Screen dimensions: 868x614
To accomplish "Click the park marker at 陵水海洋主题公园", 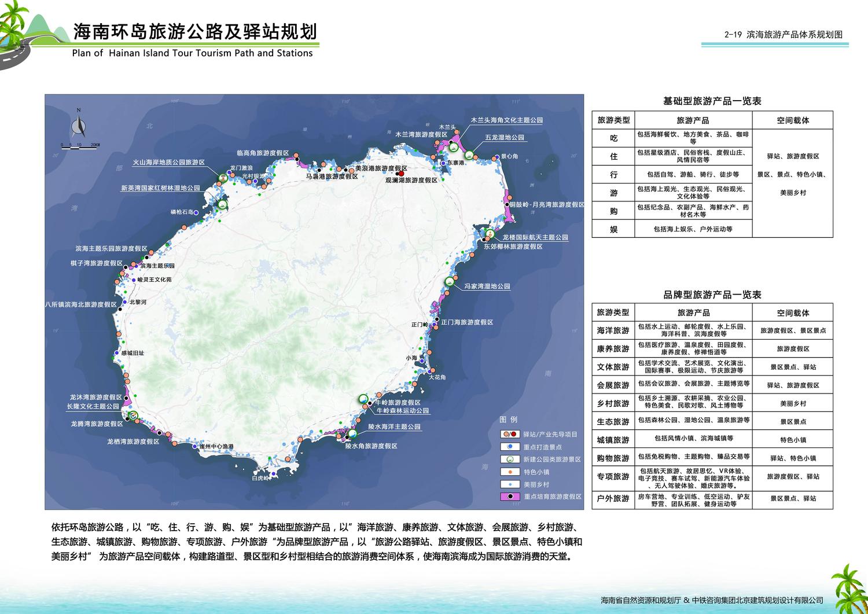I will click(x=352, y=433).
